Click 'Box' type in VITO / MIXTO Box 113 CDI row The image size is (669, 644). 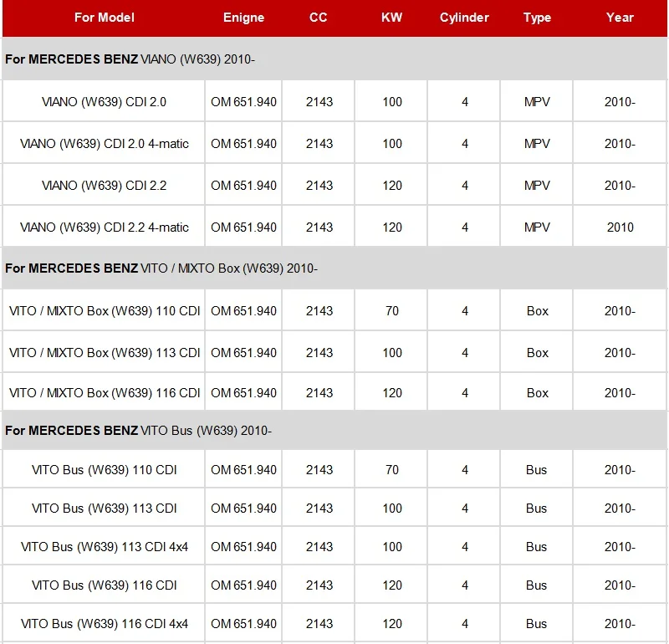click(x=537, y=352)
